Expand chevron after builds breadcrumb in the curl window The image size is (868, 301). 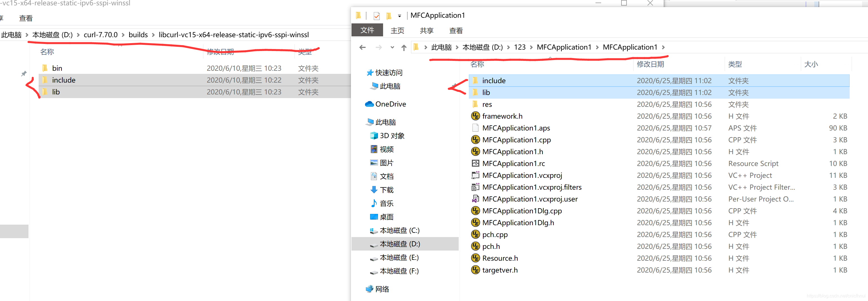point(153,35)
